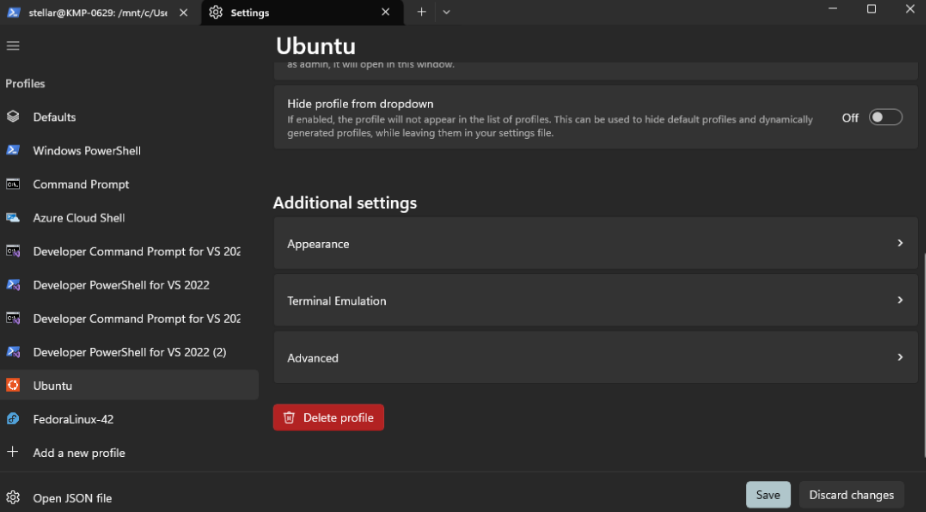Click the Developer PowerShell for VS 2022 (2) icon
This screenshot has height=512, width=926.
pyautogui.click(x=13, y=352)
